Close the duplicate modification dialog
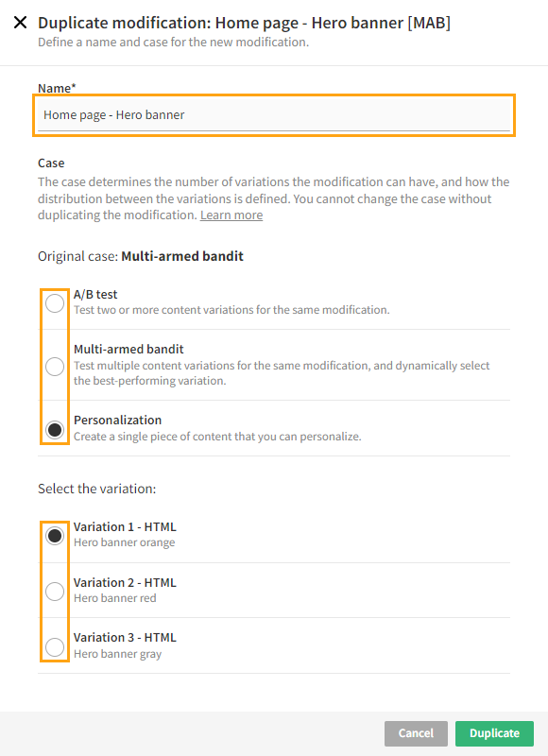 (x=20, y=23)
